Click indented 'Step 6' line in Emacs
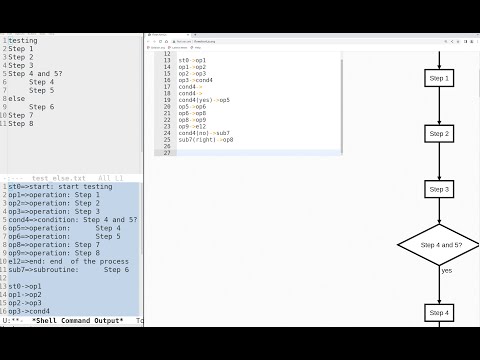 click(x=41, y=107)
